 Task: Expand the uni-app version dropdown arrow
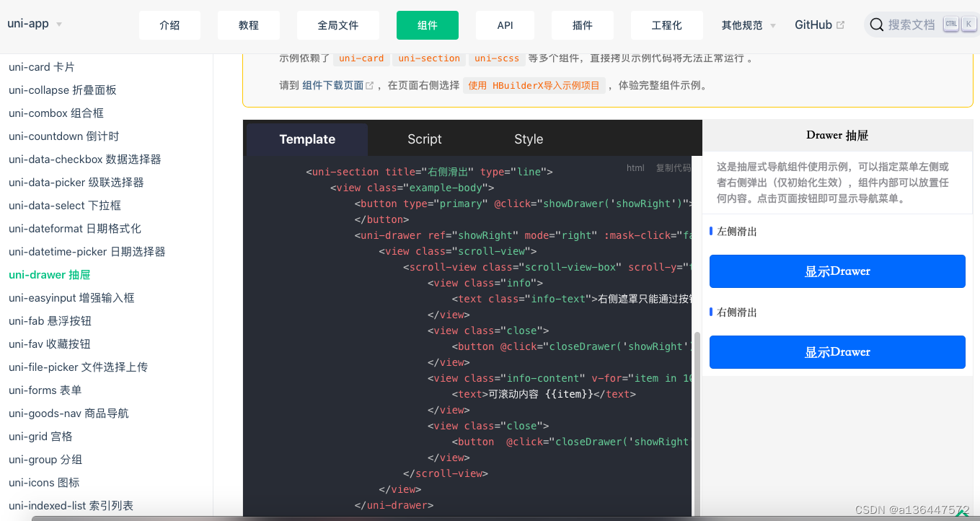(x=59, y=25)
